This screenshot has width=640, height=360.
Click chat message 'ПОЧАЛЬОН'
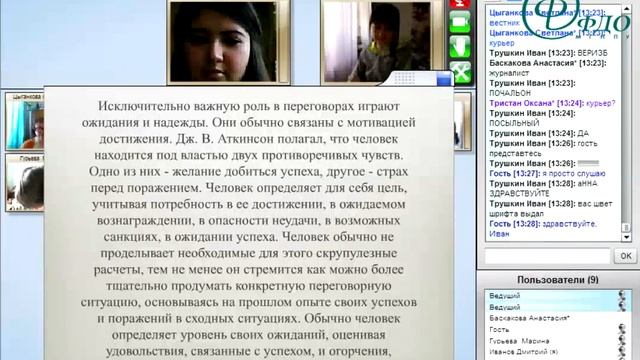tap(510, 93)
